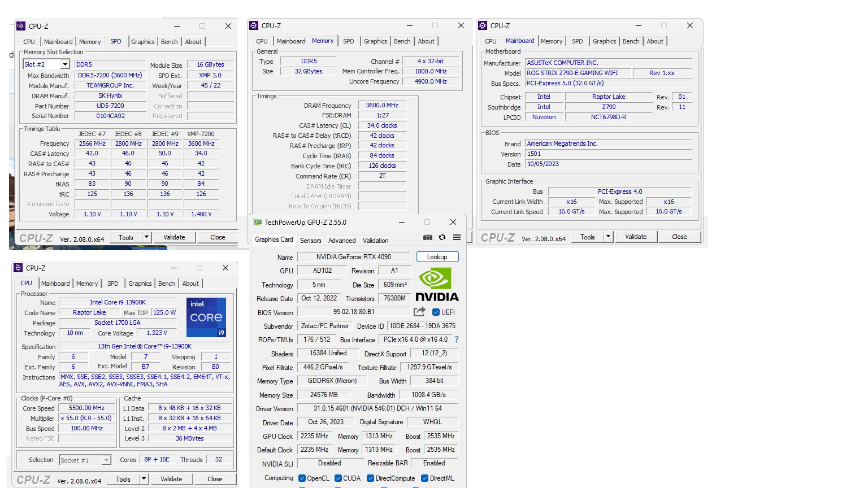Click the BIOS version share/export icon

[x=419, y=312]
